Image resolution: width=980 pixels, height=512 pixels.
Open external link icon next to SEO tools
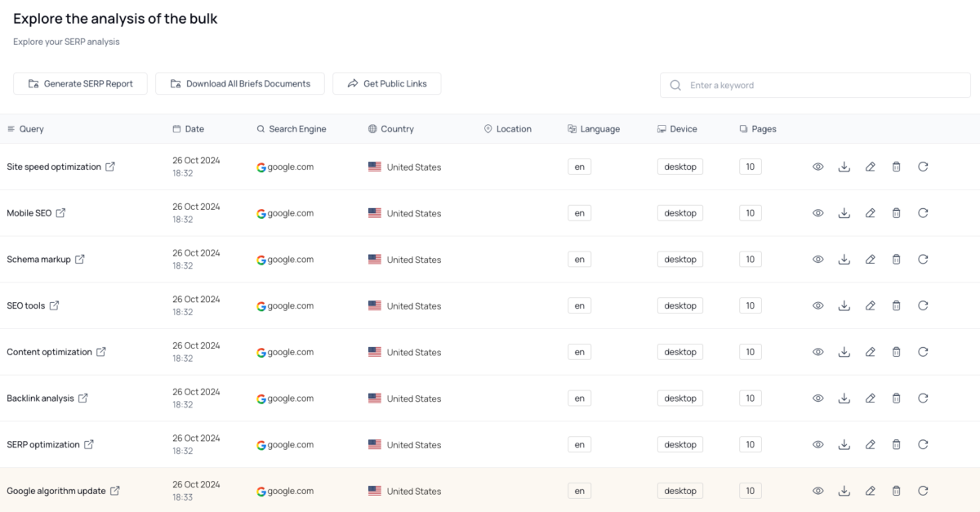(54, 305)
